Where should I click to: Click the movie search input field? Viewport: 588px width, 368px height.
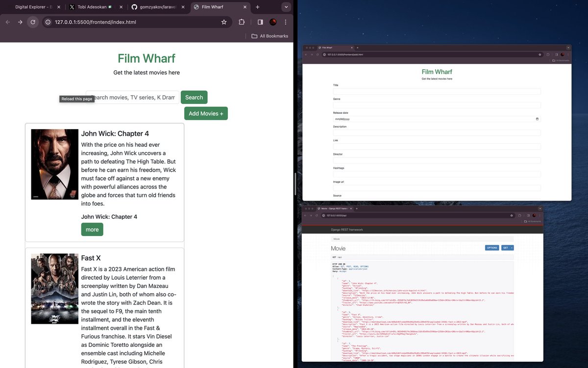[x=132, y=97]
